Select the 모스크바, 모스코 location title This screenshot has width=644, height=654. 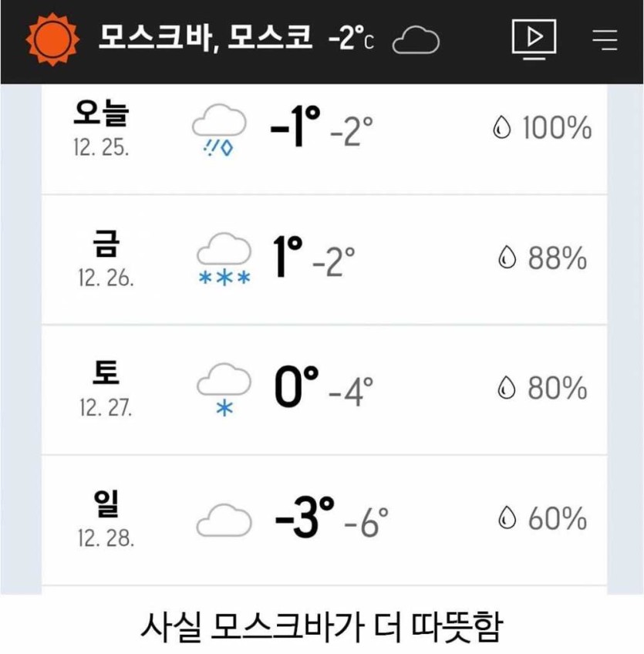pos(205,38)
